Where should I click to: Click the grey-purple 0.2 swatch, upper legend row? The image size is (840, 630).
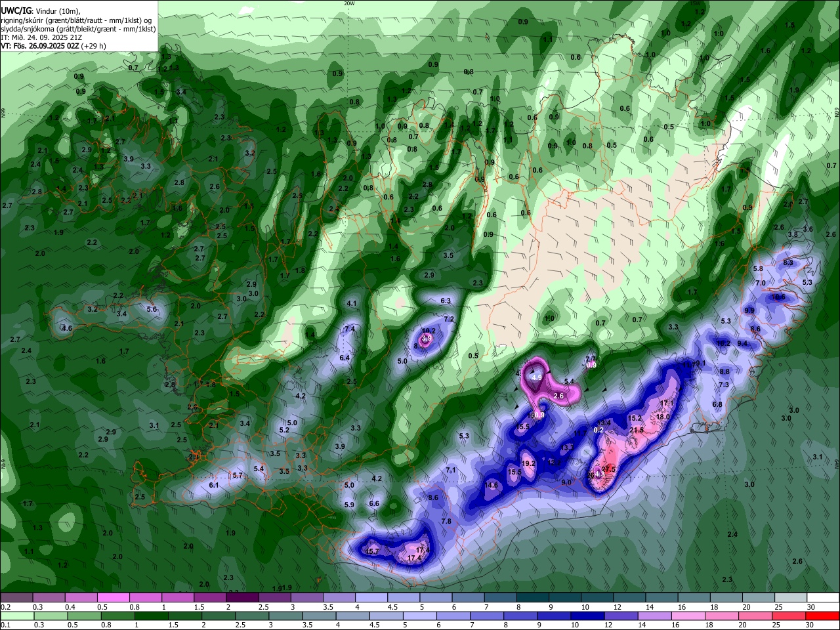tap(16, 598)
